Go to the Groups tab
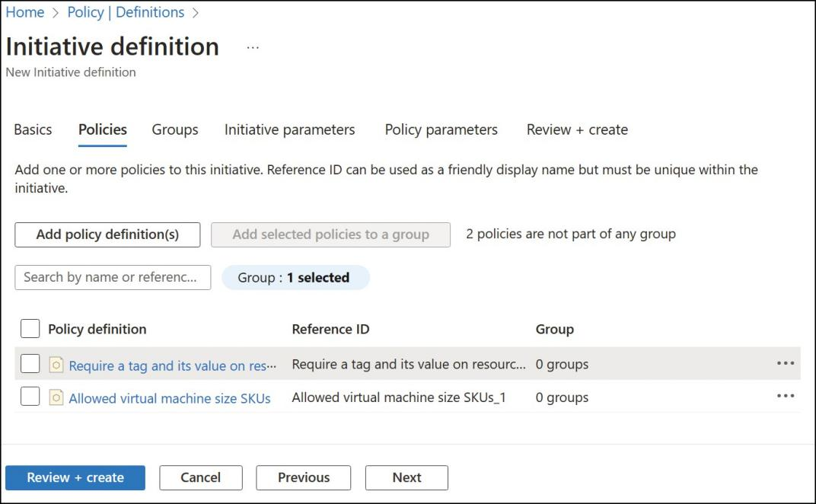Viewport: 816px width, 504px height. point(175,129)
